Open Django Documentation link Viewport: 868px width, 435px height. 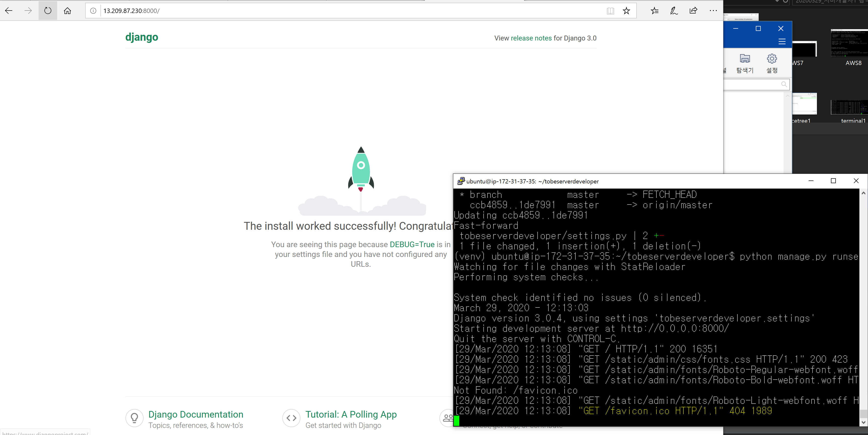(x=196, y=414)
